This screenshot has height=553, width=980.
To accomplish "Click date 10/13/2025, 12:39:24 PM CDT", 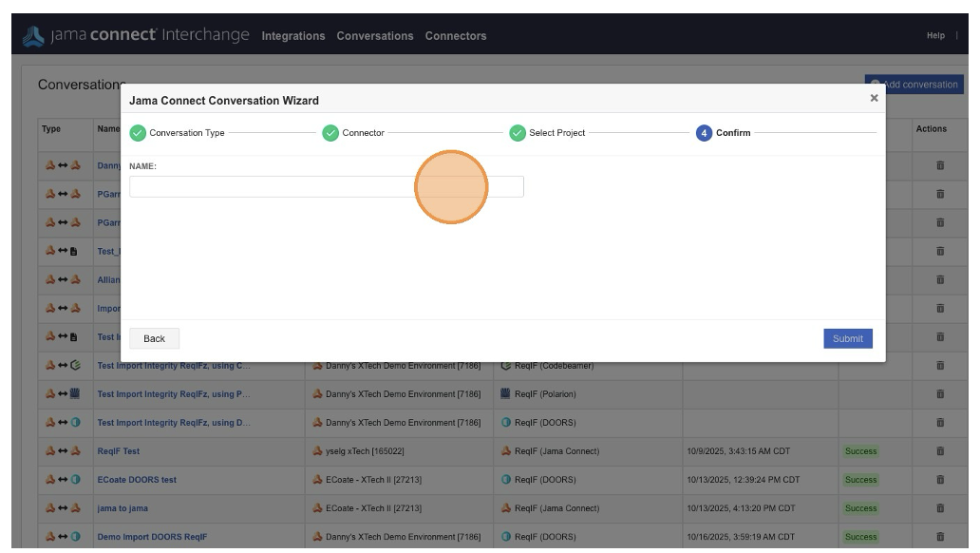I will pyautogui.click(x=744, y=480).
